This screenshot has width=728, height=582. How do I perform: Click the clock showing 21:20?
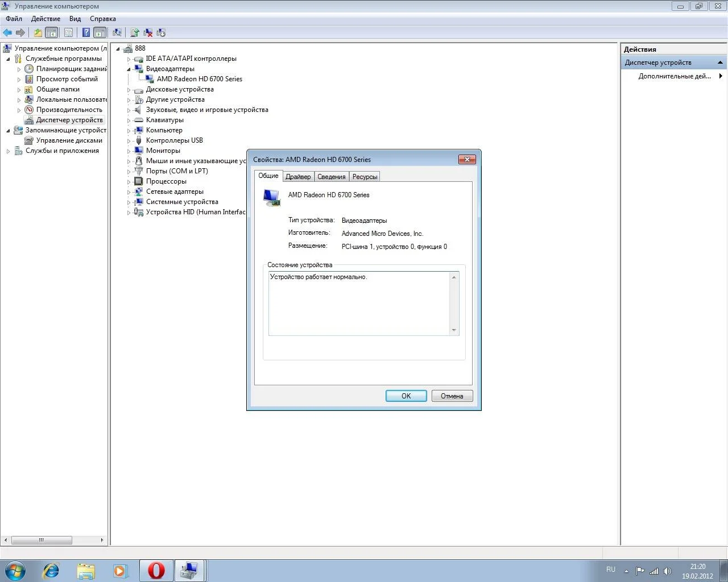click(698, 567)
